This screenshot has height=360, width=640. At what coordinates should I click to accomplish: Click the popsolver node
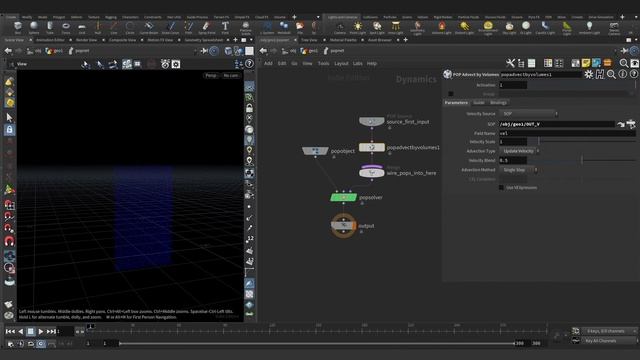click(343, 198)
